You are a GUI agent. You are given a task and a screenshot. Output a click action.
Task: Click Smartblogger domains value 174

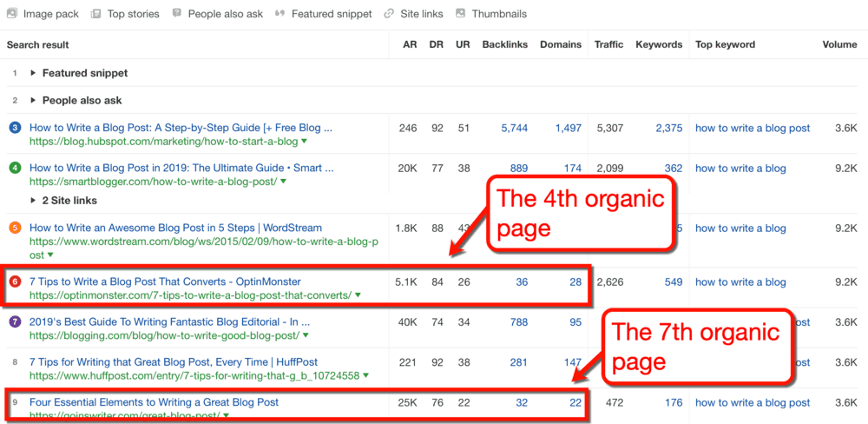(x=573, y=169)
